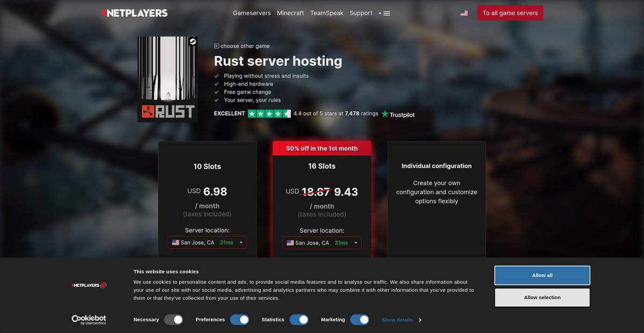
Task: Click the Netplayers logo in header
Action: coord(134,13)
